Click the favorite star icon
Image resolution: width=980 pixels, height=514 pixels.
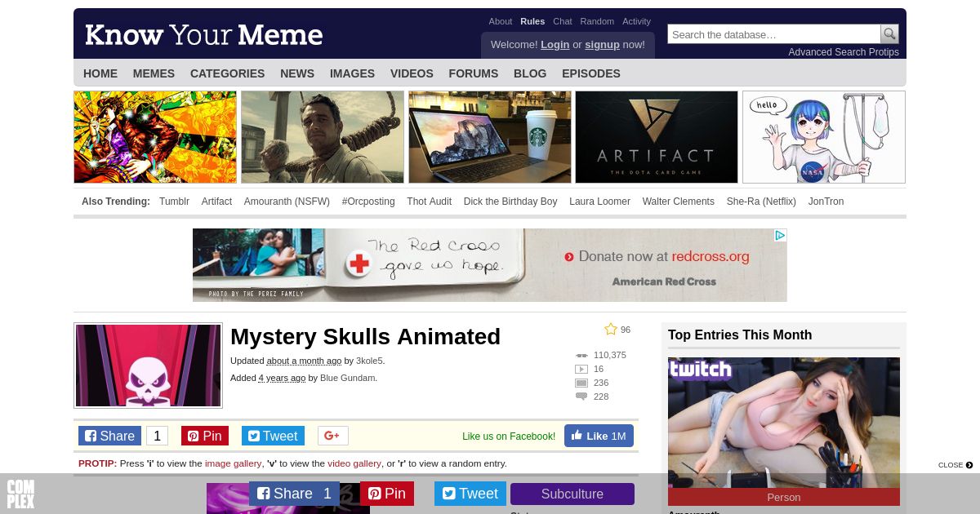(x=611, y=329)
